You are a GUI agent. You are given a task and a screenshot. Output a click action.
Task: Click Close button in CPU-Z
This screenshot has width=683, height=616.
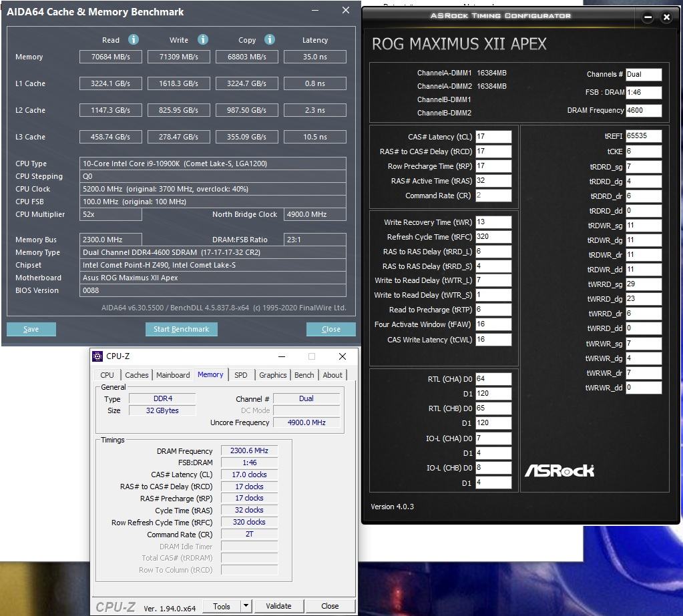coord(330,606)
